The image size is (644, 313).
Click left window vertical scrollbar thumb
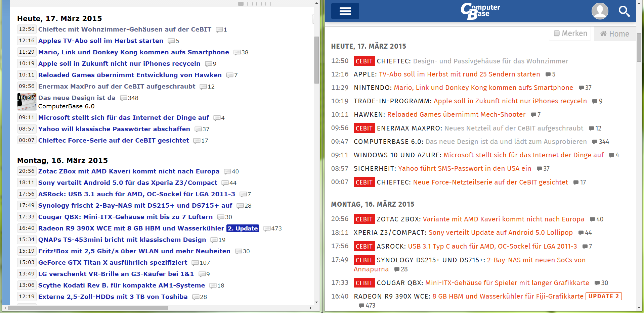pyautogui.click(x=316, y=60)
